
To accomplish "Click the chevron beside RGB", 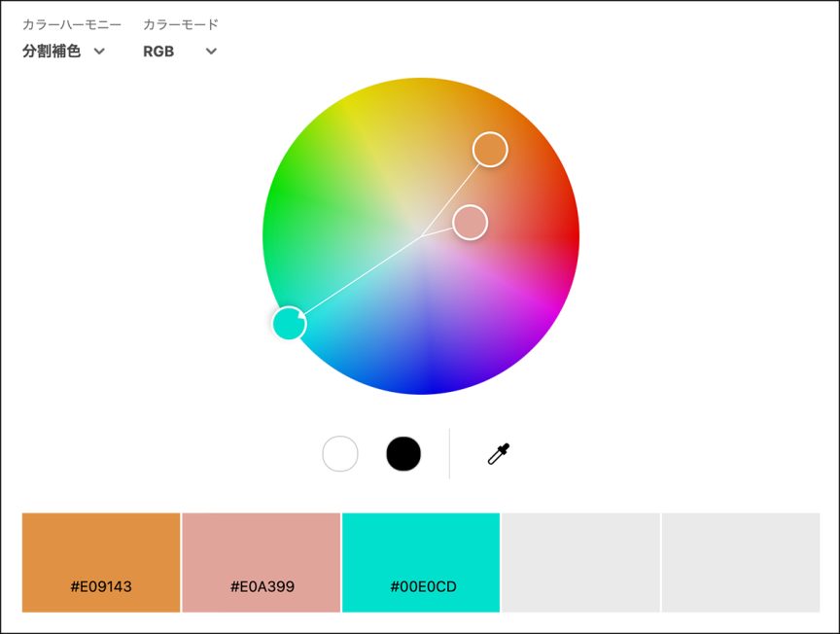I will click(211, 52).
